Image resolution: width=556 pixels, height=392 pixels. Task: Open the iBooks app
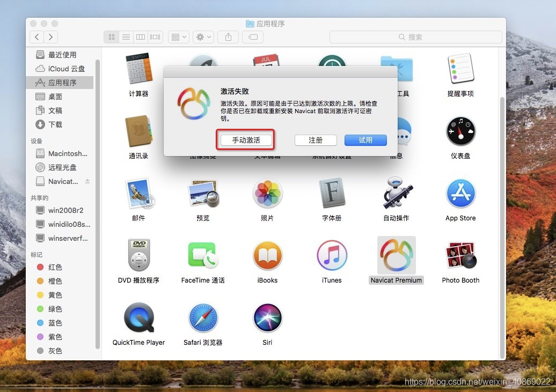[x=267, y=255]
